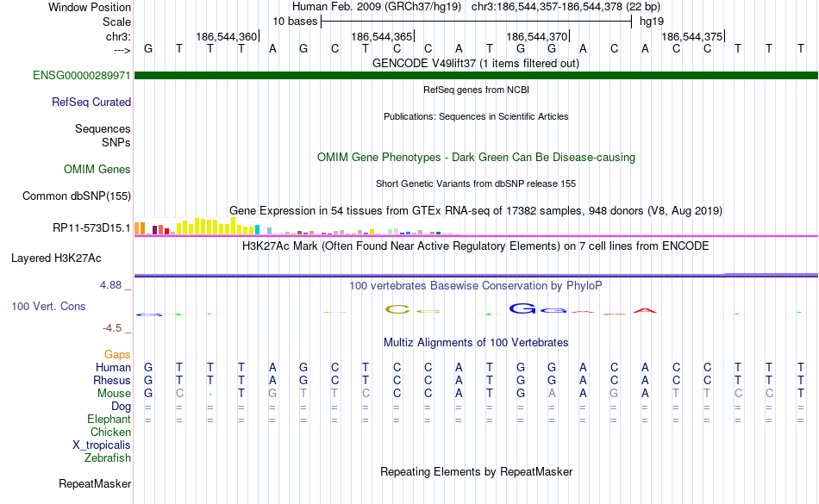Click the olive C PhyloP logo letter

[397, 309]
